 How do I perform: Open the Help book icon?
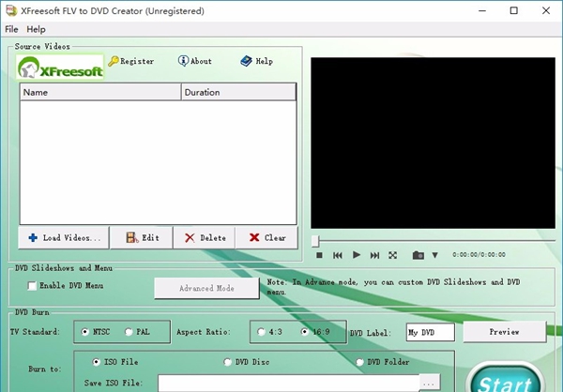click(x=246, y=61)
